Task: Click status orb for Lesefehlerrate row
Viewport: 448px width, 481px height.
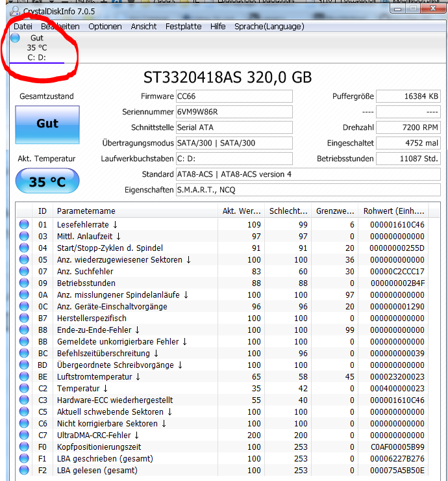Action: (x=24, y=224)
